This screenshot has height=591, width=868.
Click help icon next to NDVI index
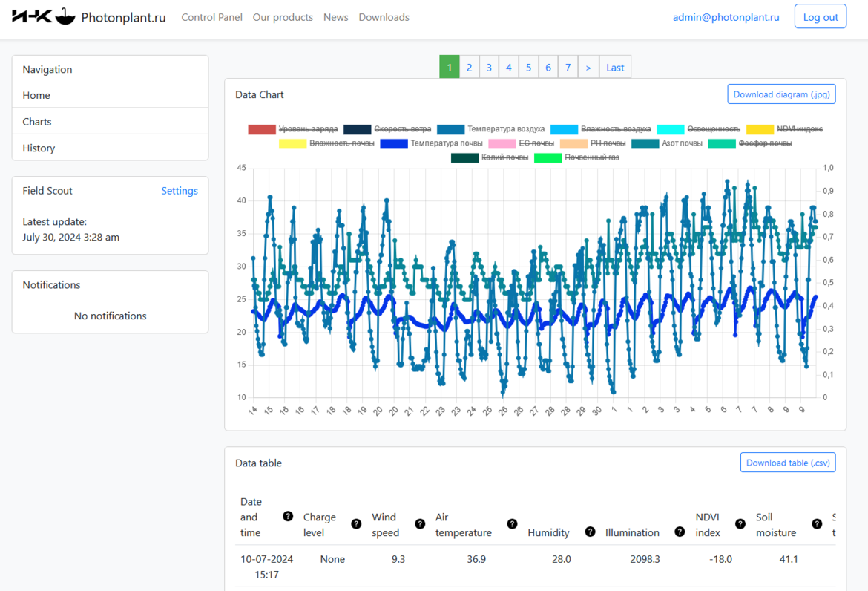(x=740, y=524)
